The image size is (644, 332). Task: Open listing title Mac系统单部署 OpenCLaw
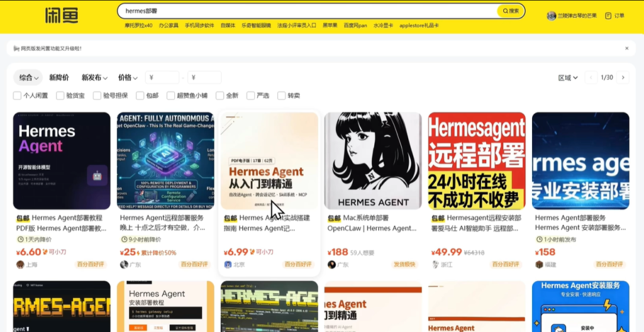pos(373,223)
